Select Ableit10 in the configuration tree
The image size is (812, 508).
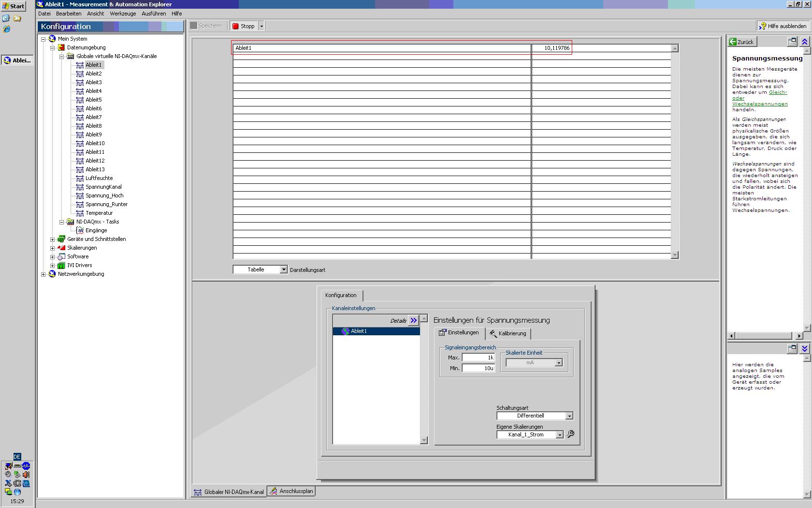(x=95, y=143)
